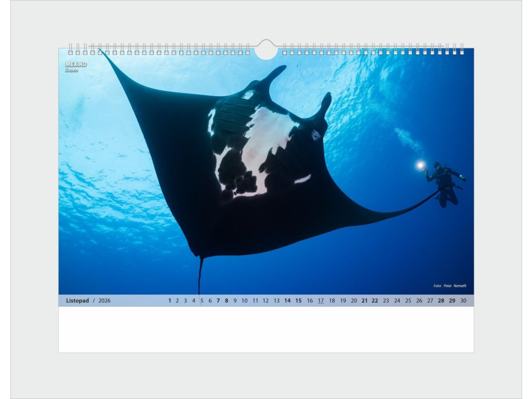Click the manta ray's long tail
Image resolution: width=532 pixels, height=399 pixels.
(x=199, y=275)
